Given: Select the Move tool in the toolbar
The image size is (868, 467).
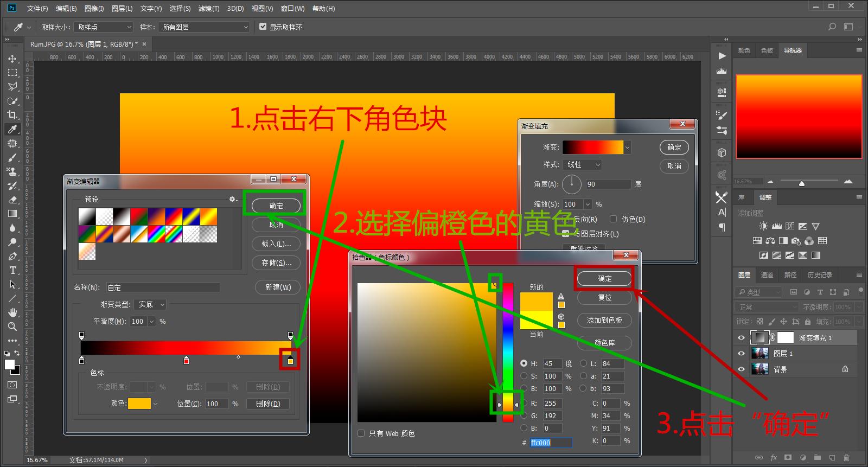Looking at the screenshot, I should point(12,59).
